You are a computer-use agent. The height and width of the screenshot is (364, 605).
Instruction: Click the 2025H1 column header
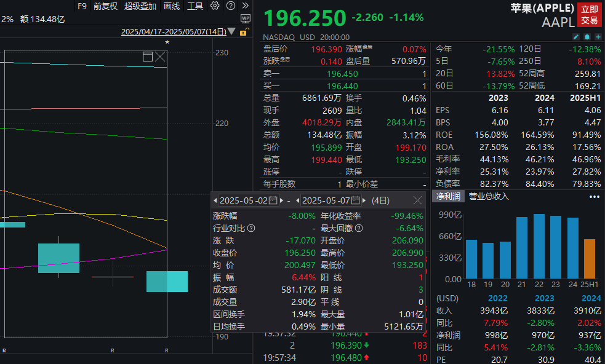585,98
